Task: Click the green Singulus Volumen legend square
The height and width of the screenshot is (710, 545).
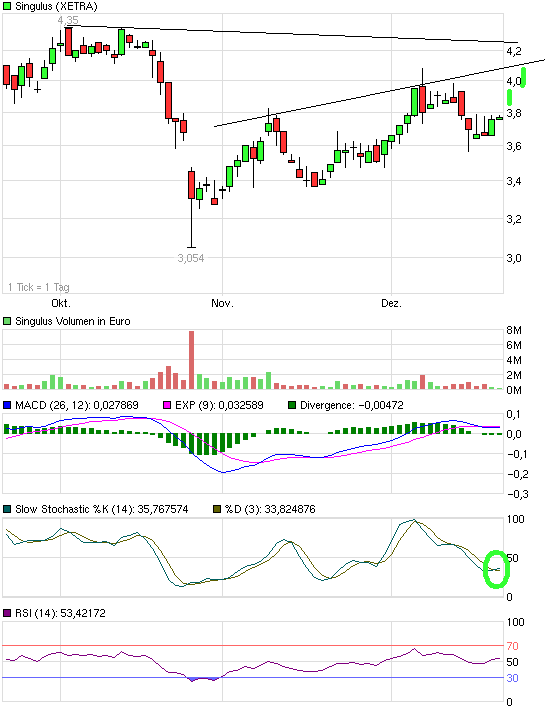Action: pyautogui.click(x=7, y=321)
